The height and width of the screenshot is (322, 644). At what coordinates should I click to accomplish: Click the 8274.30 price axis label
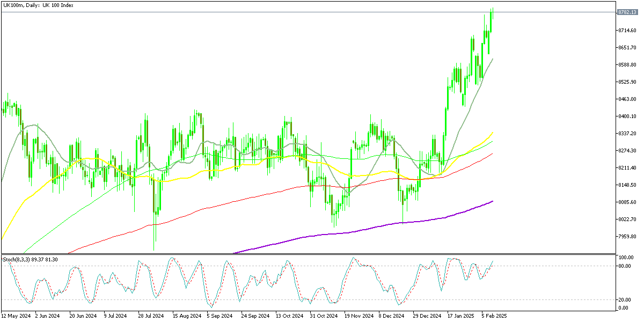pos(626,151)
